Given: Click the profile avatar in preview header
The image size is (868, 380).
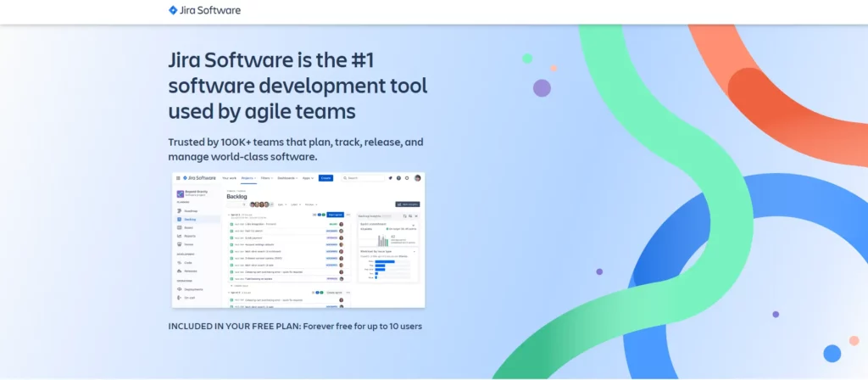Looking at the screenshot, I should [417, 178].
